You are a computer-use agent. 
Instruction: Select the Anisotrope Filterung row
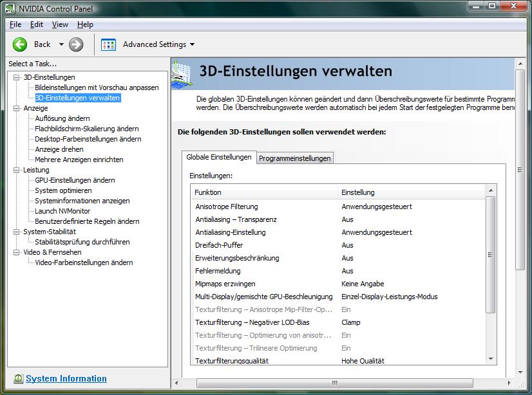338,207
